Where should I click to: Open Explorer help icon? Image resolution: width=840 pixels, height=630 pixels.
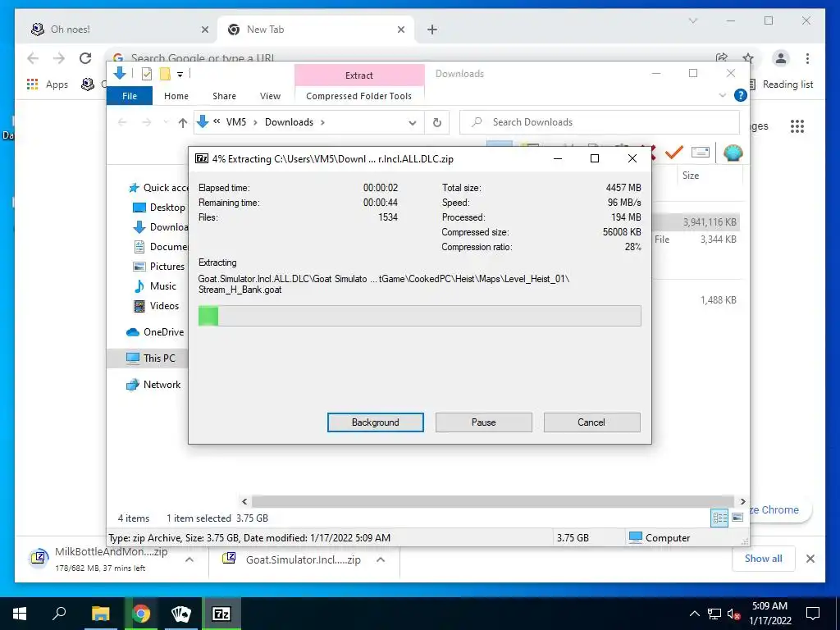[741, 95]
